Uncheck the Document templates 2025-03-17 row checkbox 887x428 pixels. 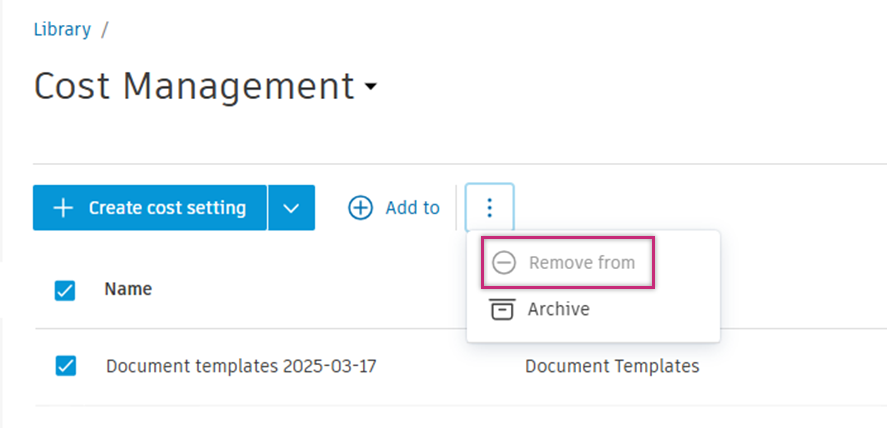[x=65, y=366]
